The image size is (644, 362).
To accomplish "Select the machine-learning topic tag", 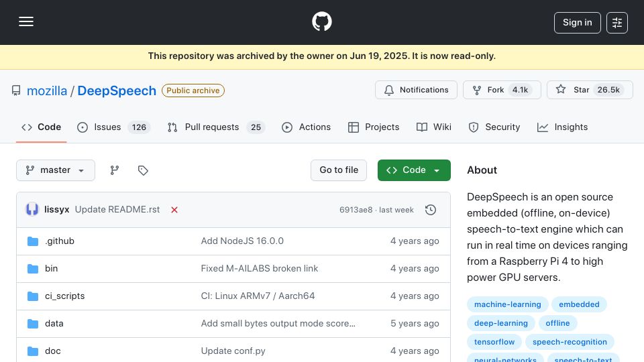I will (507, 304).
